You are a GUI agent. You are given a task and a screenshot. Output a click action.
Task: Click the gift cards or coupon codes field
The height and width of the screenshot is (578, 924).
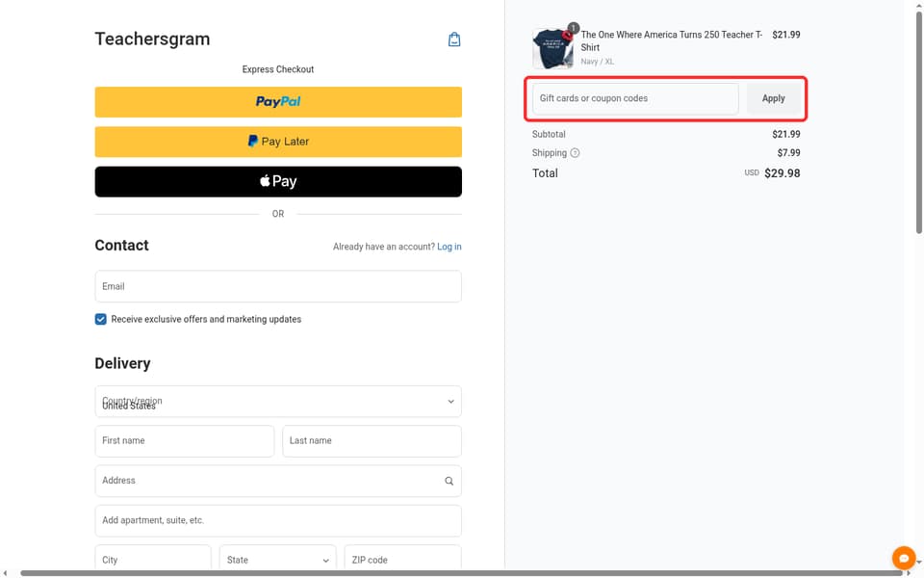pyautogui.click(x=635, y=98)
